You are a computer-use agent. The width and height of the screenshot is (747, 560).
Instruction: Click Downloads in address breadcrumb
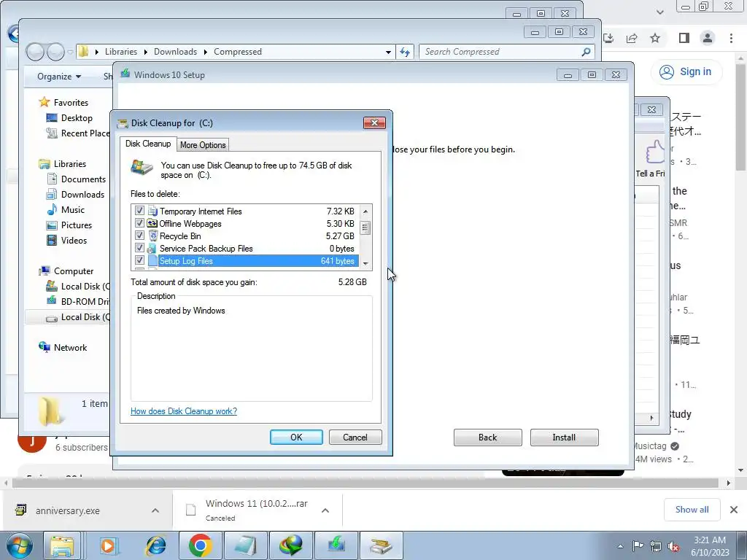[x=175, y=52]
